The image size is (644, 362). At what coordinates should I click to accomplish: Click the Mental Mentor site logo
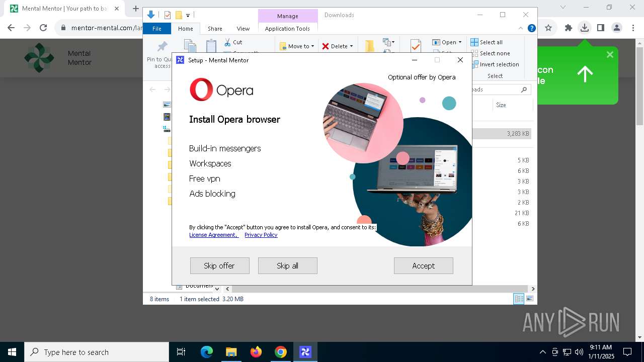pos(39,58)
